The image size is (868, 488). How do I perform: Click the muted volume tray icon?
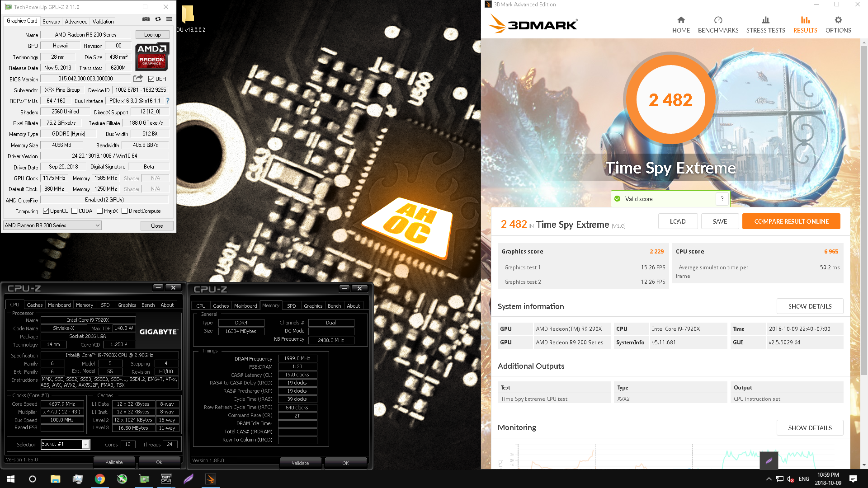pyautogui.click(x=791, y=479)
